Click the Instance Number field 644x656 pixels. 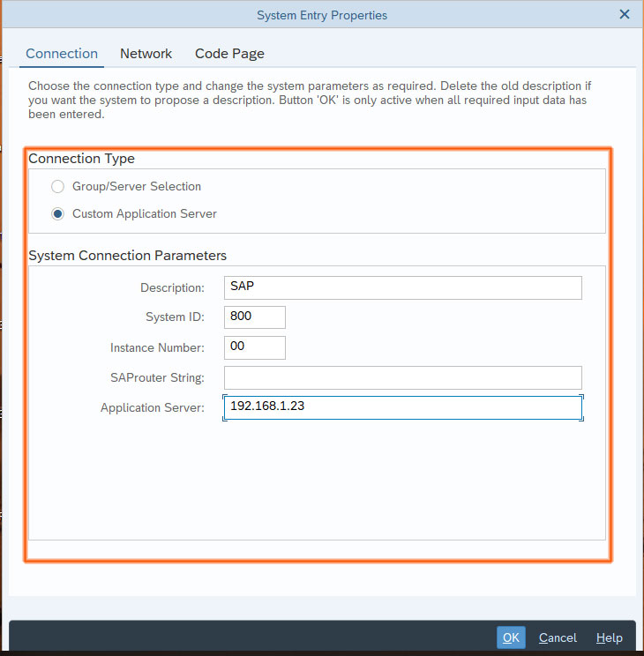pyautogui.click(x=255, y=347)
